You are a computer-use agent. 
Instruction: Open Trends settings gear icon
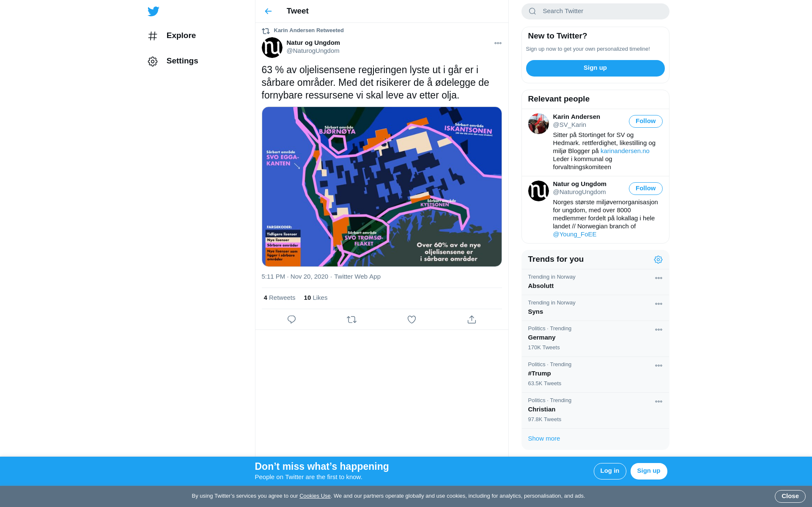658,260
